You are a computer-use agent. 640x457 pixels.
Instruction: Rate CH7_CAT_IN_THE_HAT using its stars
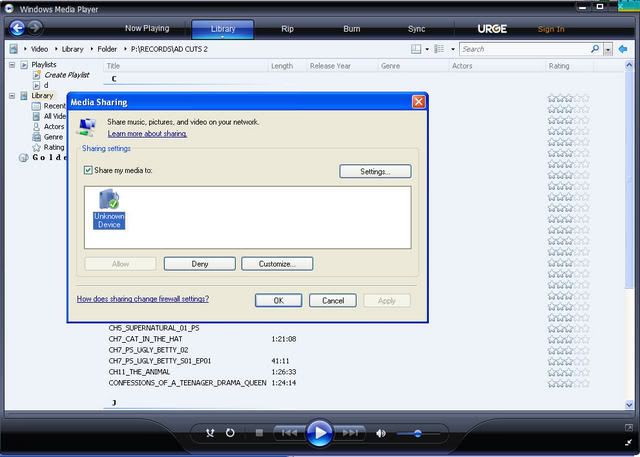(569, 339)
